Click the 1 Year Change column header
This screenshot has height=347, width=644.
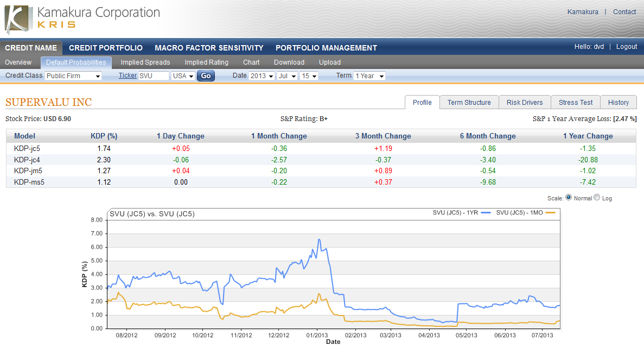(588, 136)
